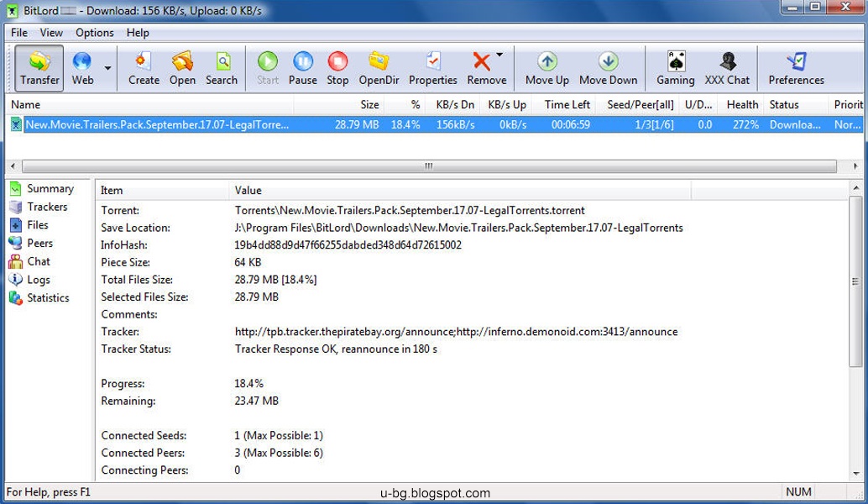This screenshot has width=868, height=504.
Task: Open the Help menu
Action: coord(138,33)
